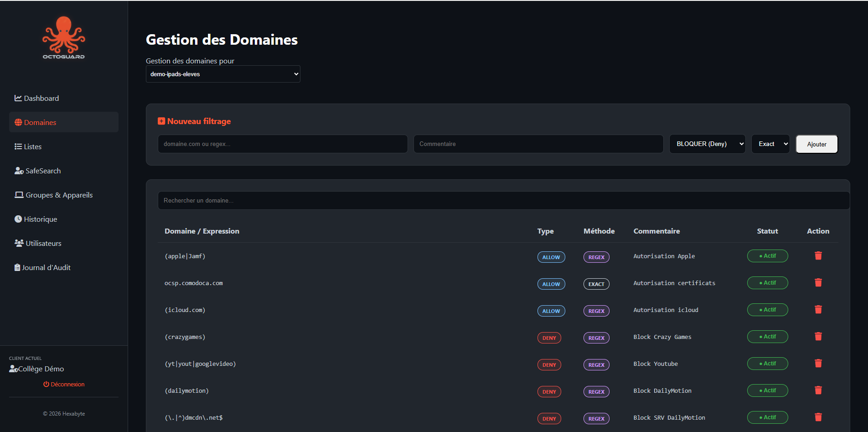Click the SafeSearch user-shield icon
Image resolution: width=868 pixels, height=432 pixels.
[19, 171]
